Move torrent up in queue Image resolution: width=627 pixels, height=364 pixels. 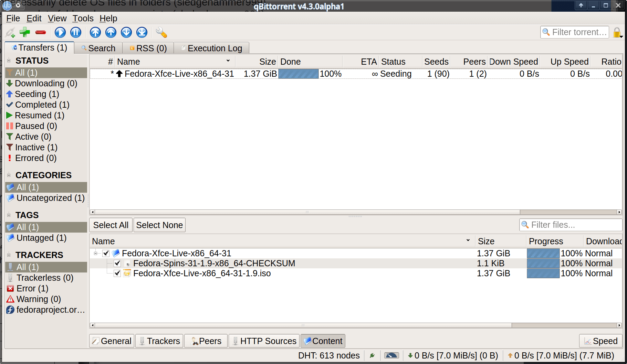[111, 32]
